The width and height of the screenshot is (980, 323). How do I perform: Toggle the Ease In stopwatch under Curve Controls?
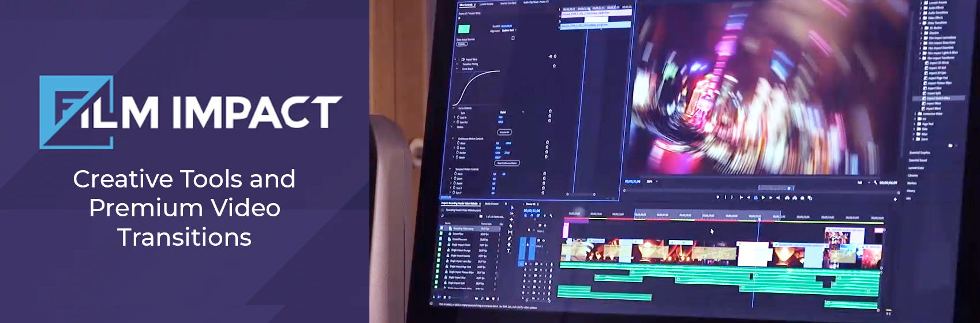pyautogui.click(x=458, y=117)
